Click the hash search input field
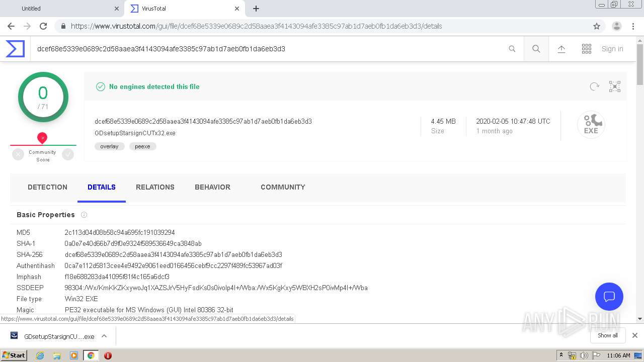644x362 pixels. (x=269, y=49)
